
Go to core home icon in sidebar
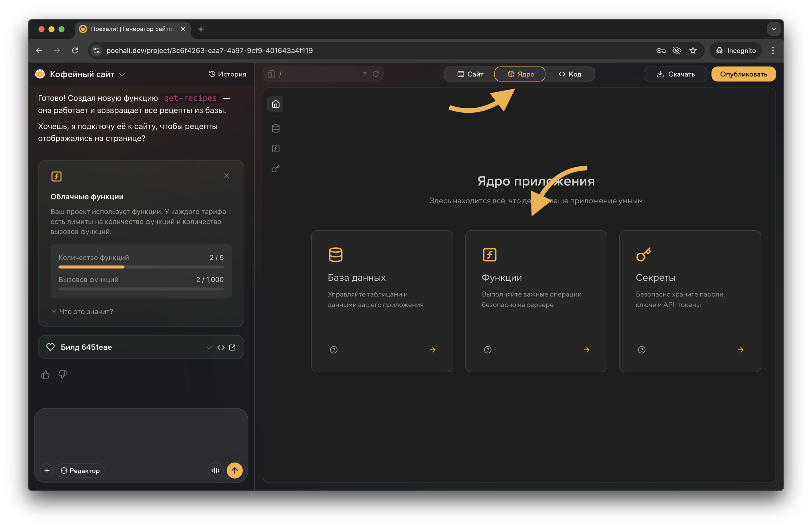(x=276, y=104)
